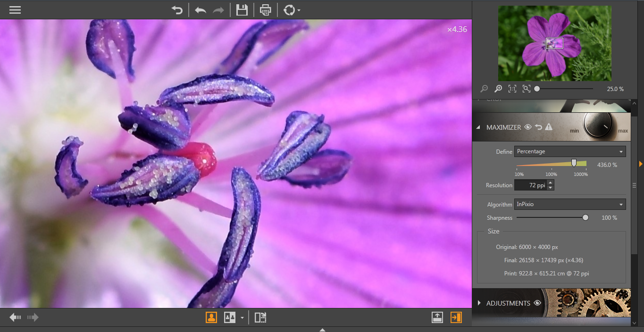Click the export image icon at bottom right
This screenshot has height=332, width=644.
click(437, 317)
